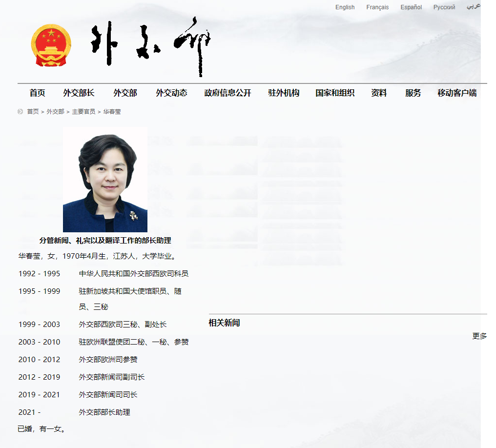Click 外交部新闻司司长 entry
This screenshot has height=448, width=496.
[x=108, y=395]
